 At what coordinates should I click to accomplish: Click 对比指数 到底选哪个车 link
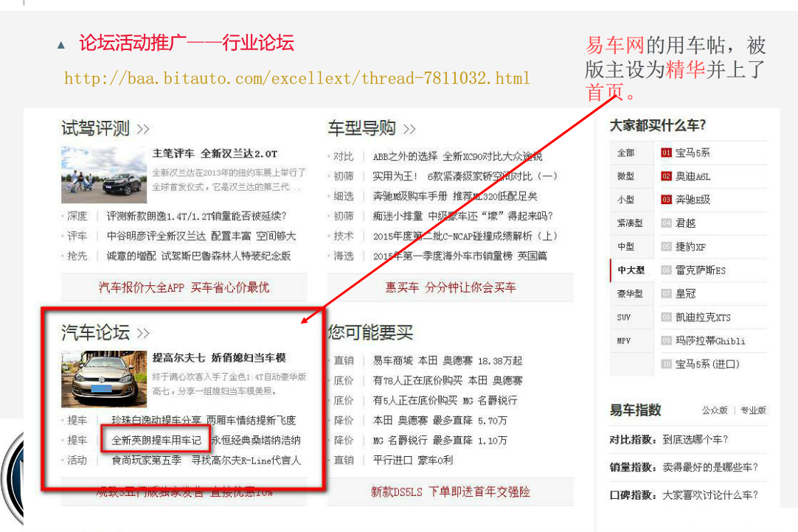[669, 440]
